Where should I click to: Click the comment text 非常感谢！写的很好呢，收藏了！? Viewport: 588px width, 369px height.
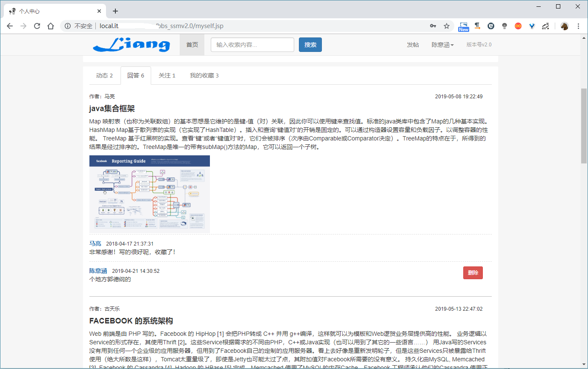click(x=132, y=252)
